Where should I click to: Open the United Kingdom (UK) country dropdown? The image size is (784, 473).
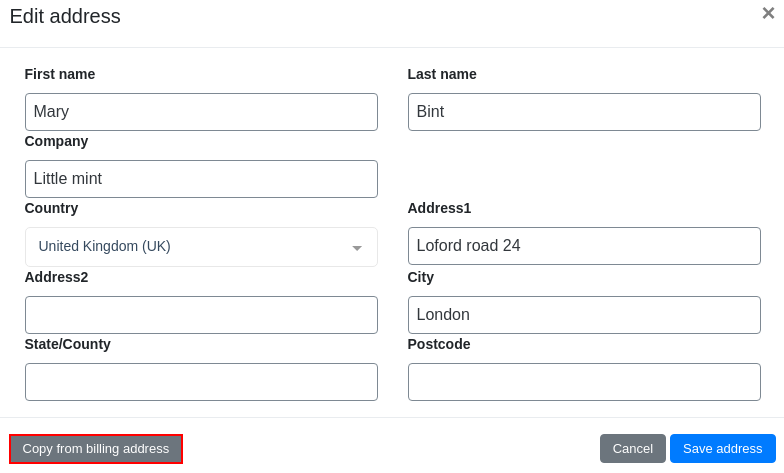[201, 246]
